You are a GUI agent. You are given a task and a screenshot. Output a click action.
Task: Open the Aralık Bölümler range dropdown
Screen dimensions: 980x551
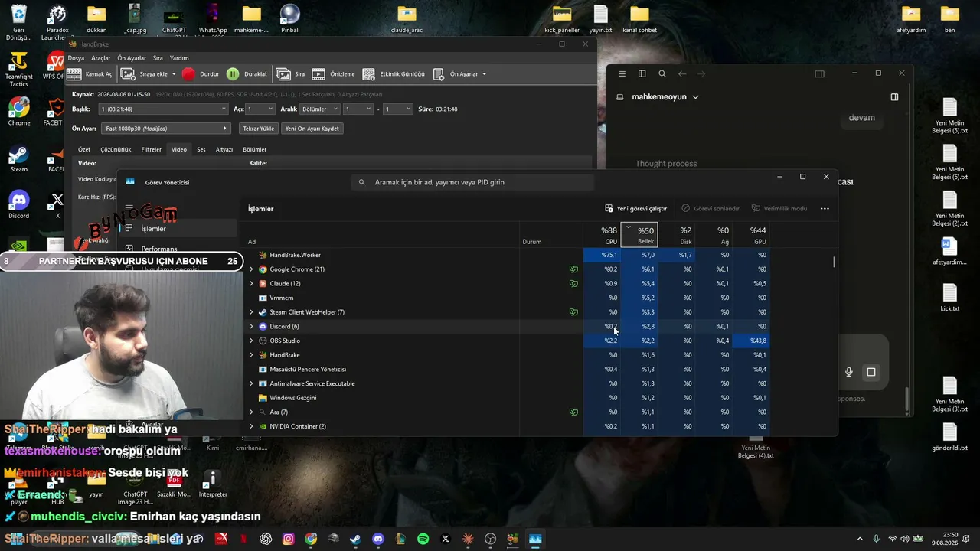(x=320, y=109)
